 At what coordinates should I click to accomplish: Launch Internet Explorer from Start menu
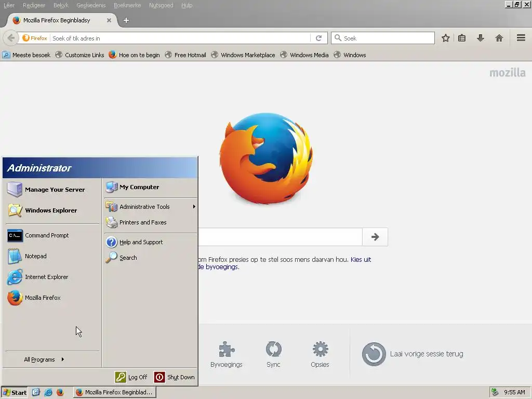point(52,277)
